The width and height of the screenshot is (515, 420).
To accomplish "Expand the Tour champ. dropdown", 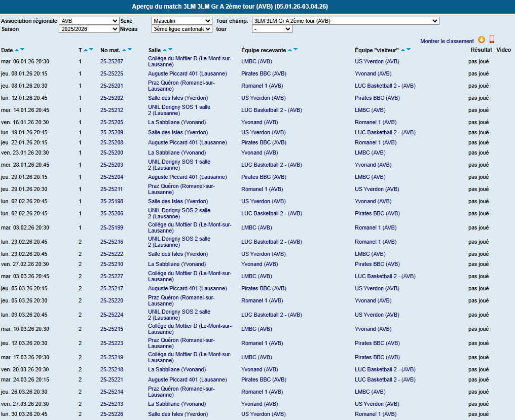I will coord(346,21).
